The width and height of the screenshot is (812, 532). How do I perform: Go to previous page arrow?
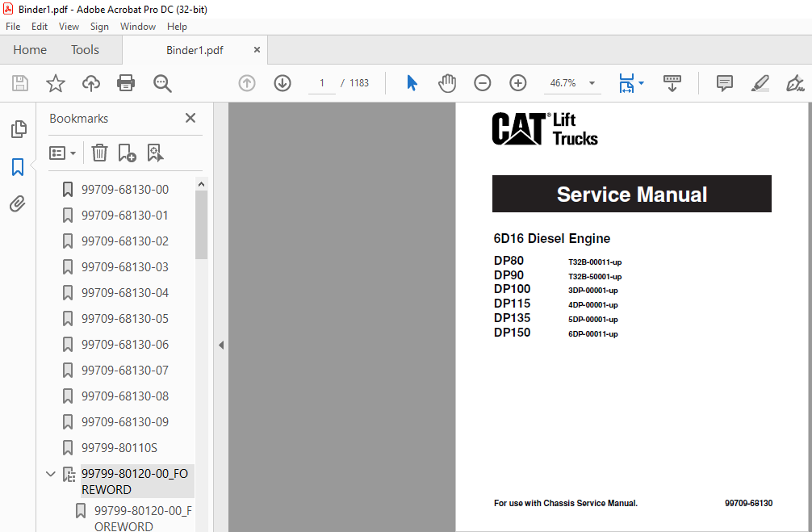coord(247,83)
